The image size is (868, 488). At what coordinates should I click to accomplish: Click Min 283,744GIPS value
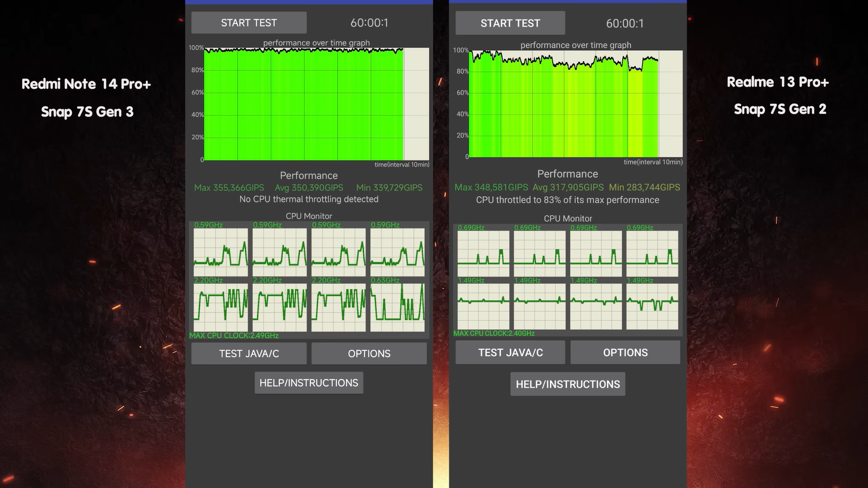coord(644,187)
